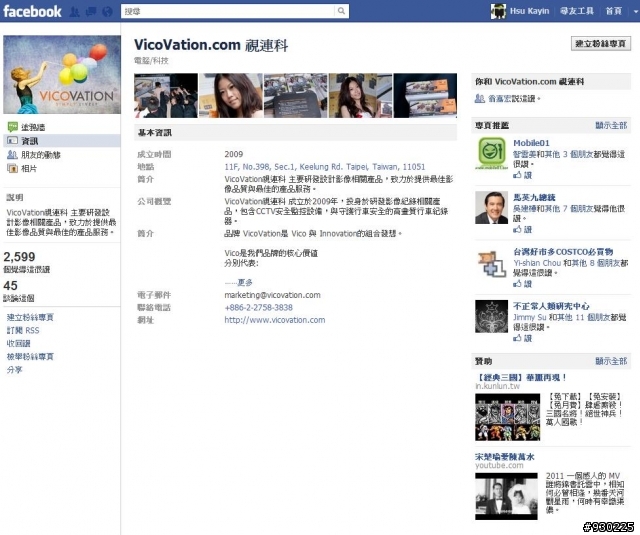Click marketing@vicovation.com email text
Screen dimensions: 640x535
(272, 295)
